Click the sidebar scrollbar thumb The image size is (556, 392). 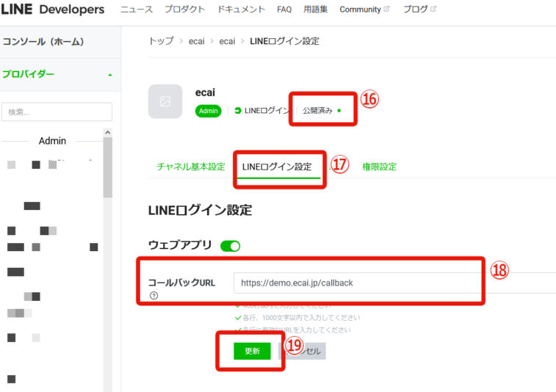coord(108,167)
